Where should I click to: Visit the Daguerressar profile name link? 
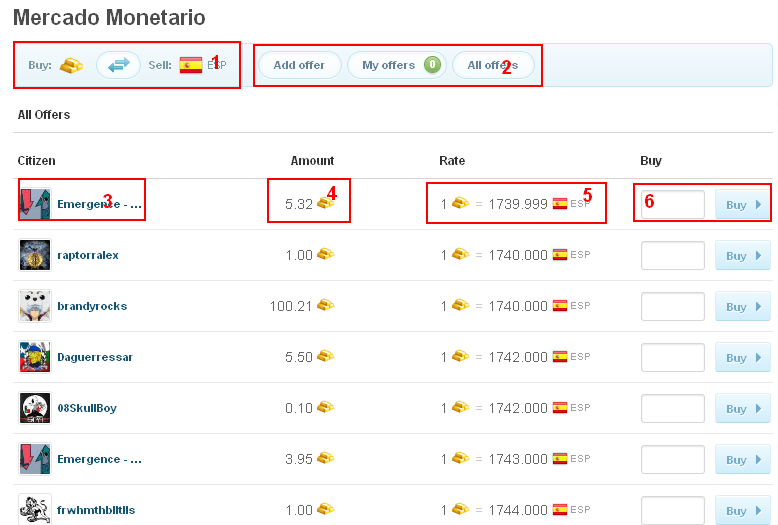click(x=95, y=357)
